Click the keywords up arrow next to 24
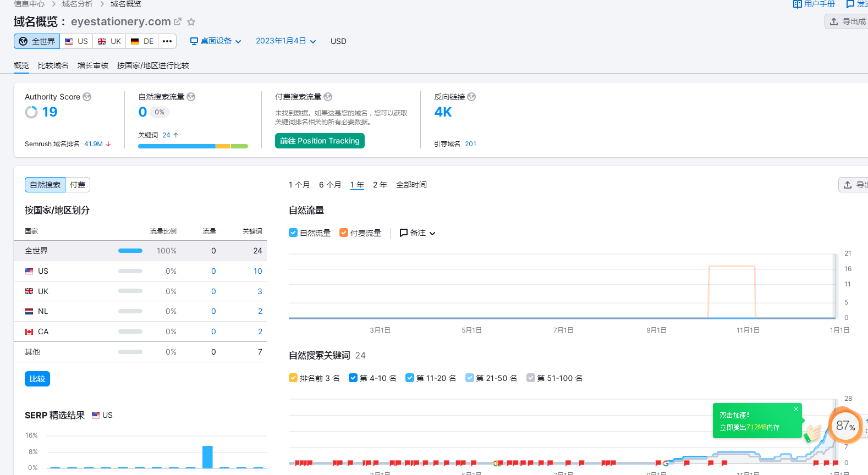This screenshot has height=475, width=868. [x=176, y=135]
